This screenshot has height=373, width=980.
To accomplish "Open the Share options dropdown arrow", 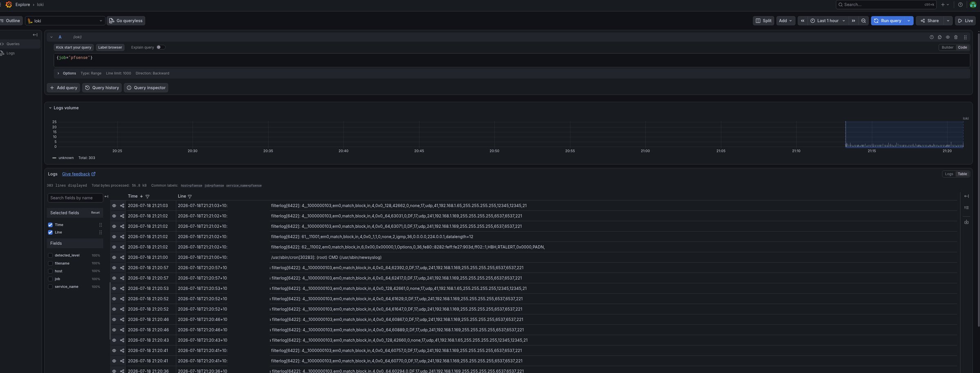I will (x=948, y=21).
